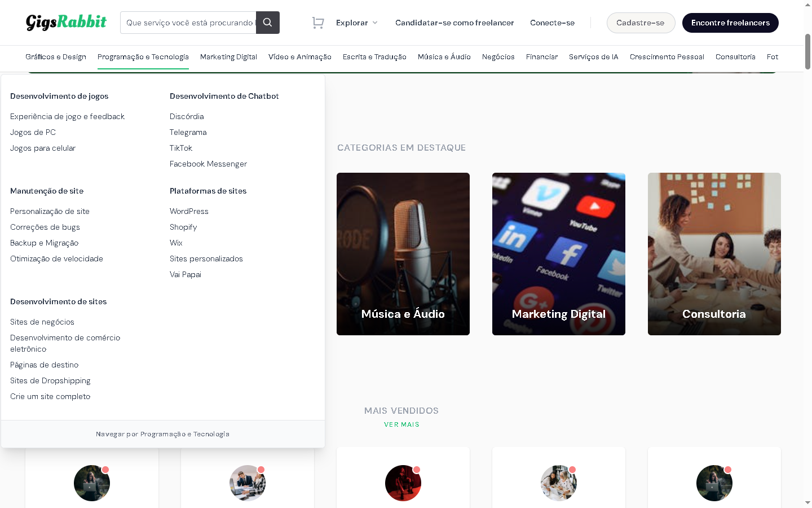Viewport: 812px width, 508px height.
Task: Click Navegar por Programação e Tecnologia
Action: point(162,434)
